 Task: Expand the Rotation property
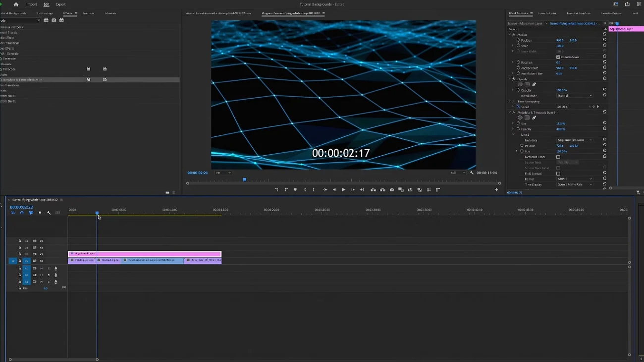513,62
